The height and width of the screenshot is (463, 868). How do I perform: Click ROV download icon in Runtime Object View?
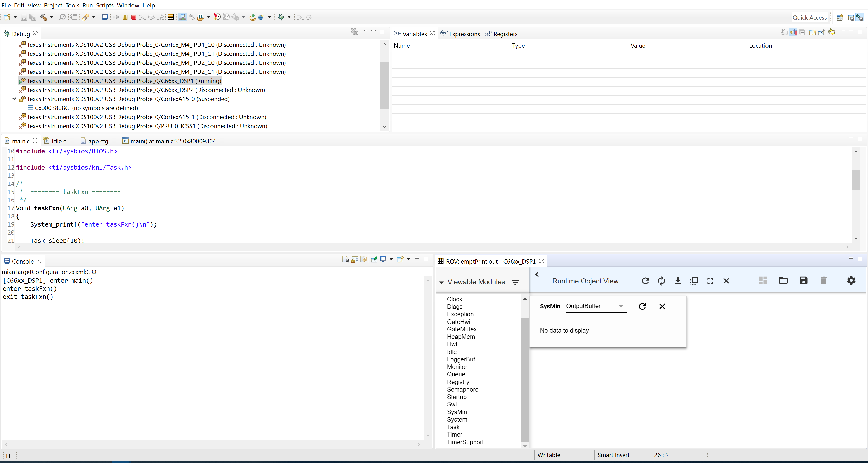[678, 281]
